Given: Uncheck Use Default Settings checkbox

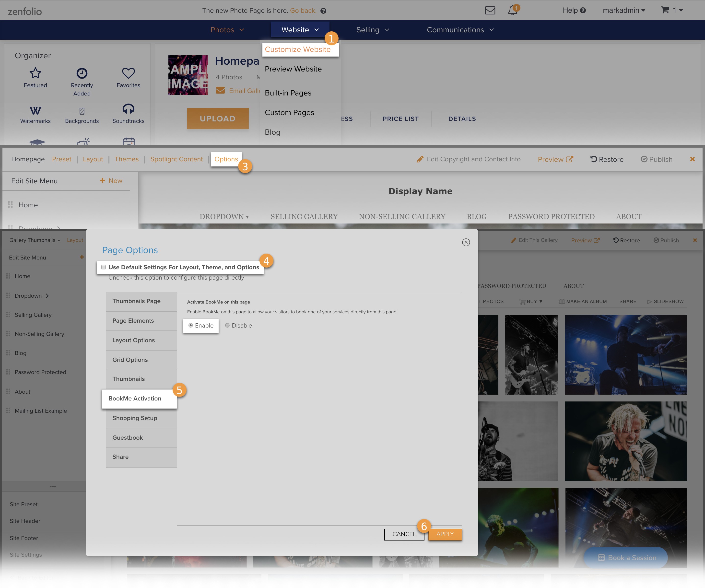Looking at the screenshot, I should 103,267.
